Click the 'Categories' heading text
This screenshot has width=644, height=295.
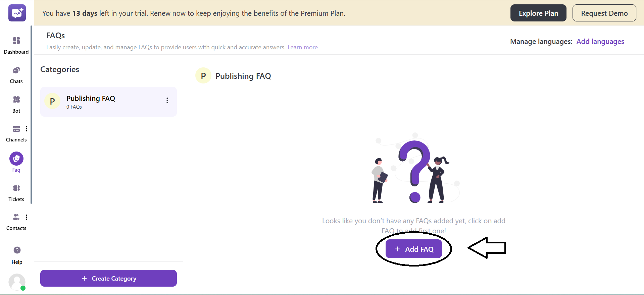60,69
